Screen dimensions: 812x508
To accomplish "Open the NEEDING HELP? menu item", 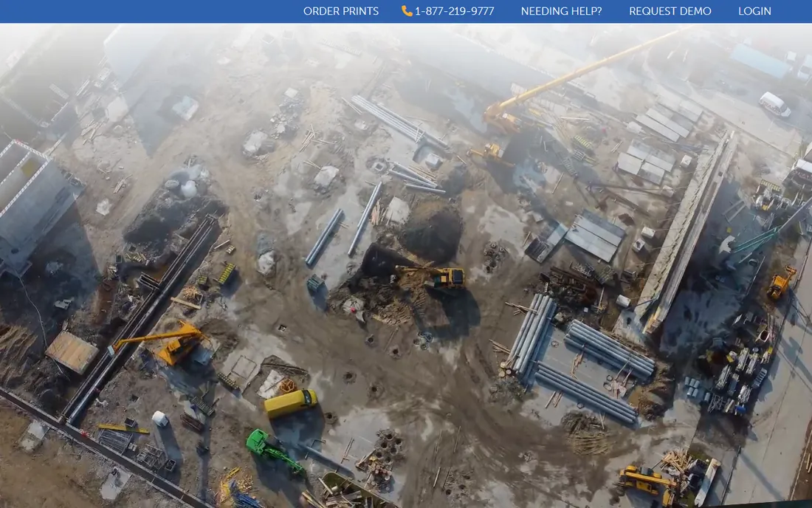I will pos(561,11).
